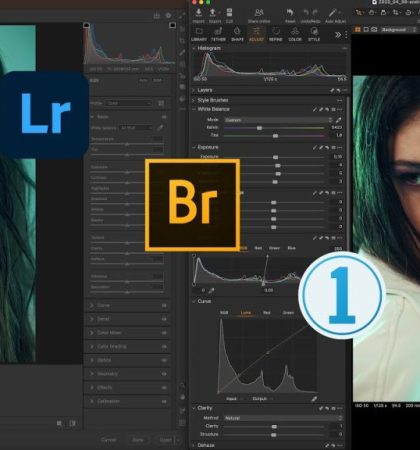Open the Background layer dropdown above viewer
Viewport: 420px width, 450px height.
(398, 30)
